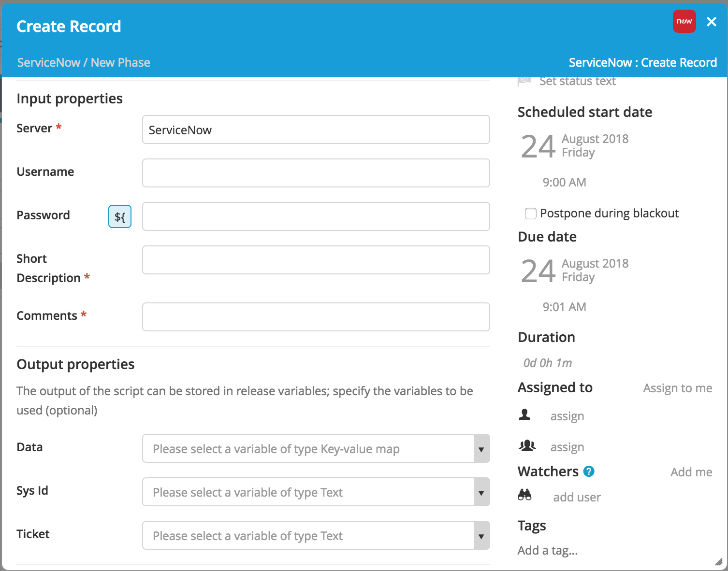
Task: Edit the 0d 0h 1m duration
Action: click(548, 363)
